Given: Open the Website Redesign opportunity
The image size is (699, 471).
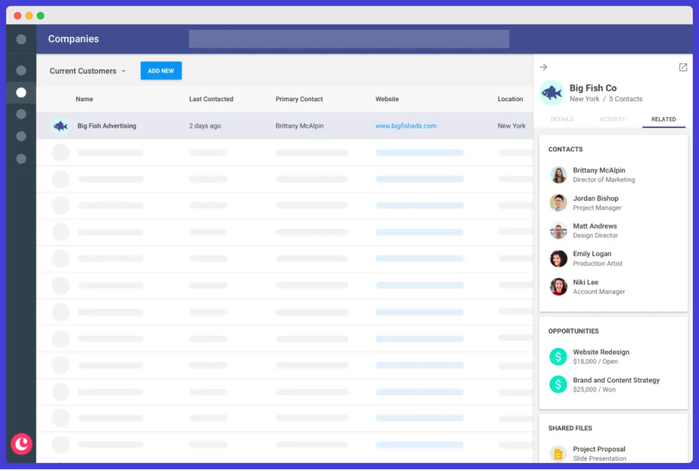Looking at the screenshot, I should [601, 352].
